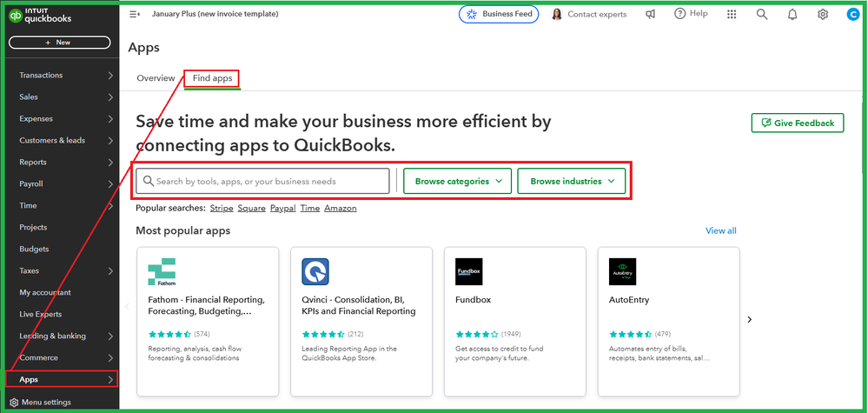
Task: Open My accountant in the sidebar
Action: coord(45,292)
